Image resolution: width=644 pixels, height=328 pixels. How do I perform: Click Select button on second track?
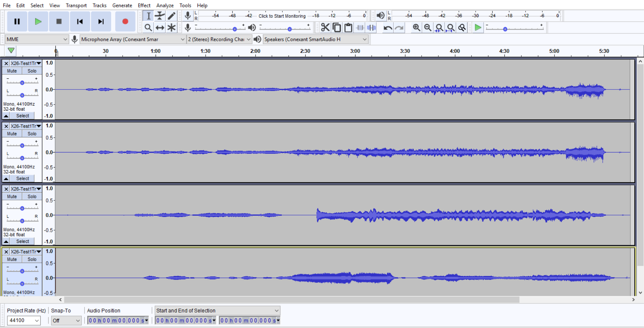pos(22,179)
